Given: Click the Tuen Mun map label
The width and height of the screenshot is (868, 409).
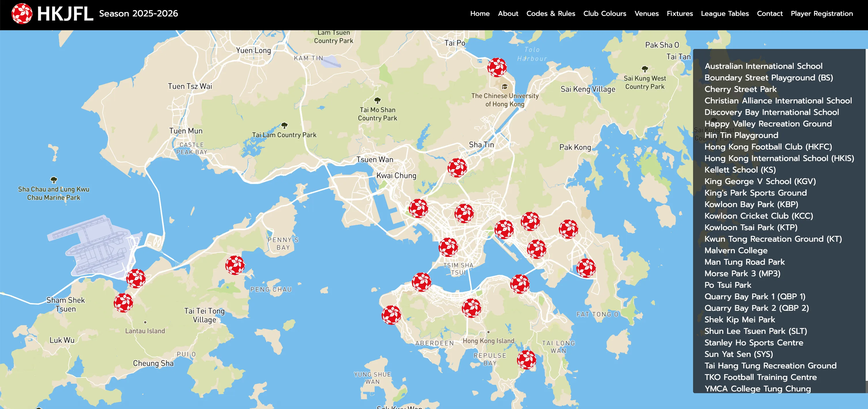Looking at the screenshot, I should point(186,131).
